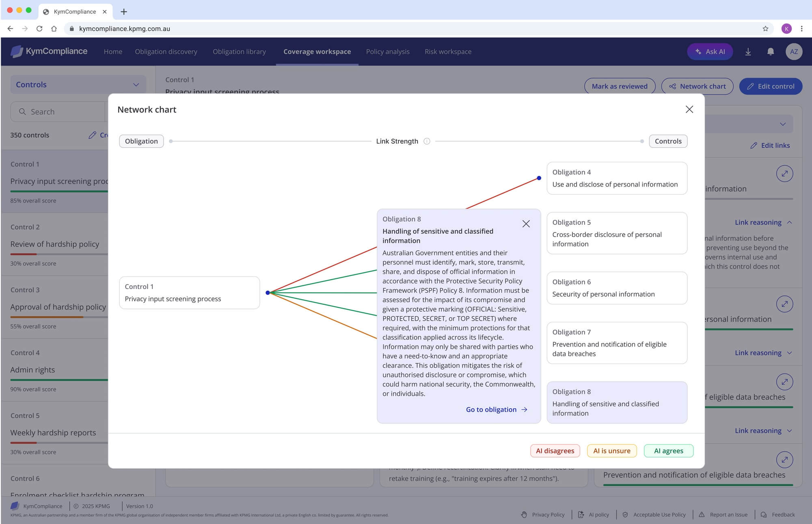Toggle the AI is unsure filter
Viewport: 812px width, 524px height.
(x=612, y=451)
